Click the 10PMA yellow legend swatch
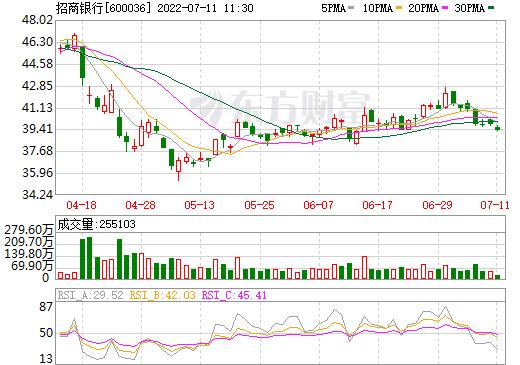The image size is (520, 365). click(398, 8)
